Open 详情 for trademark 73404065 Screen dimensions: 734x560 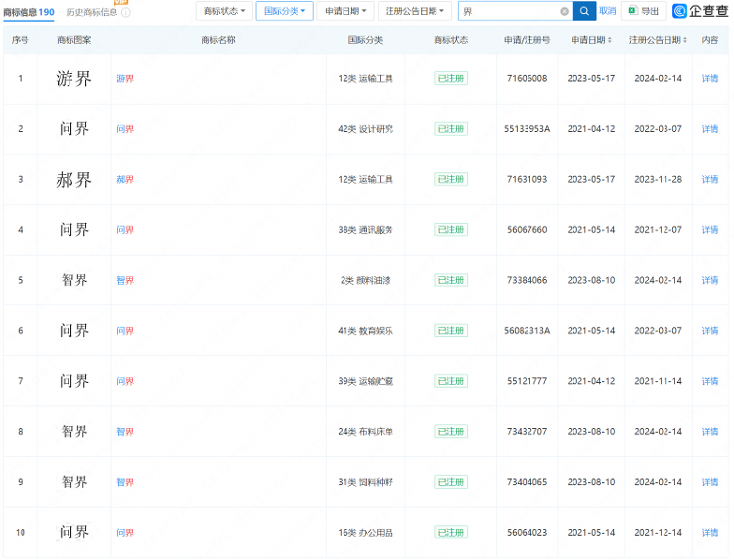710,482
